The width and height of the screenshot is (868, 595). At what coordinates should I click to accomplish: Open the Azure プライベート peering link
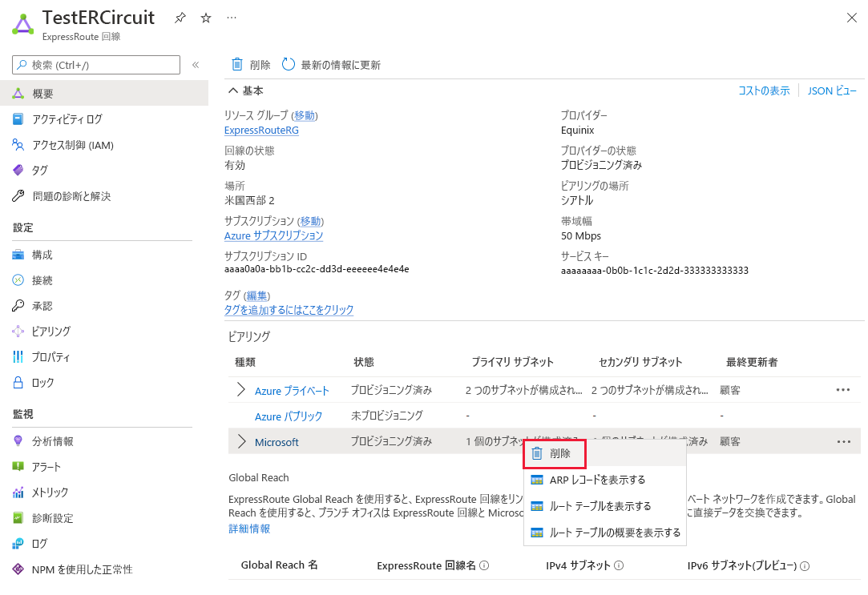pos(292,391)
